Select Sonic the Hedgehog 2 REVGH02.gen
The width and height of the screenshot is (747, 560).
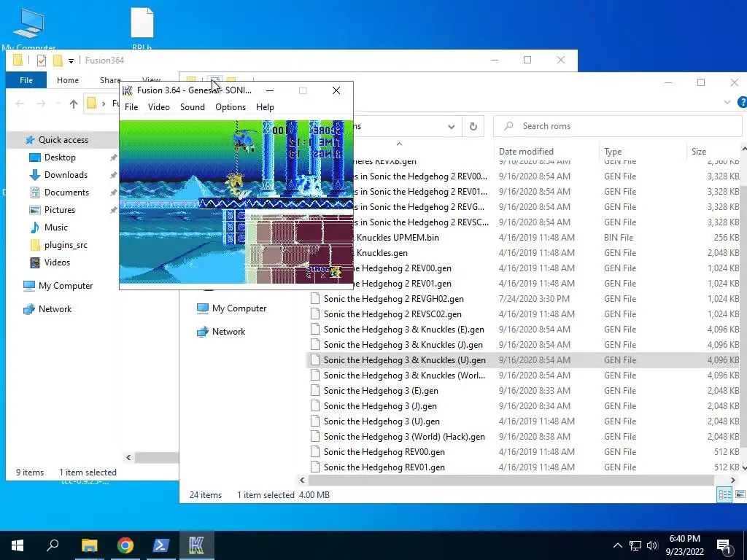(393, 299)
